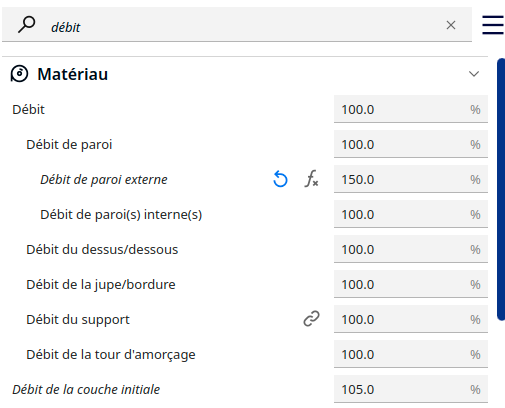The height and width of the screenshot is (408, 505).
Task: Select the 150.0 paroi externe field
Action: (411, 179)
